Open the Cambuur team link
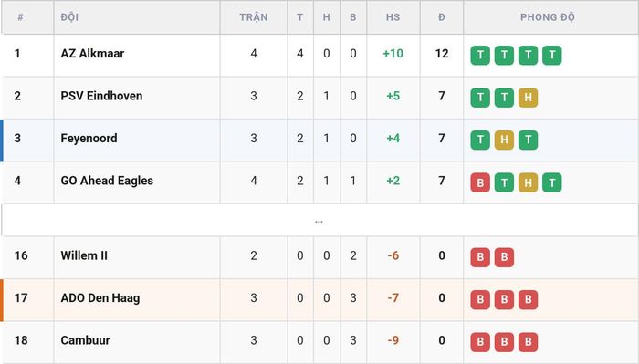The width and height of the screenshot is (639, 364). pyautogui.click(x=85, y=340)
